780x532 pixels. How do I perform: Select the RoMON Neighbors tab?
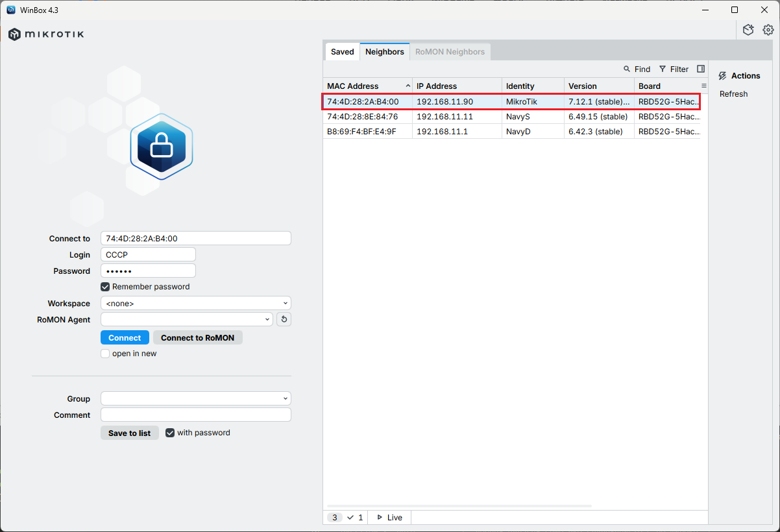450,52
